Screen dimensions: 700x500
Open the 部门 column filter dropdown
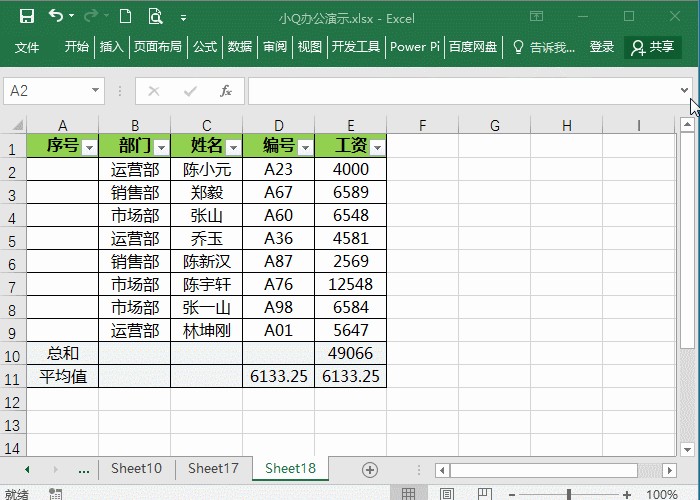pos(160,147)
